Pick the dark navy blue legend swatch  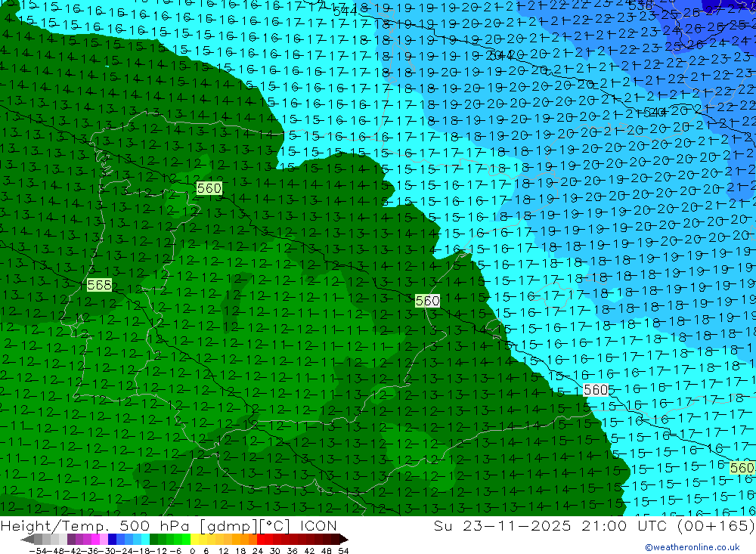click(113, 539)
